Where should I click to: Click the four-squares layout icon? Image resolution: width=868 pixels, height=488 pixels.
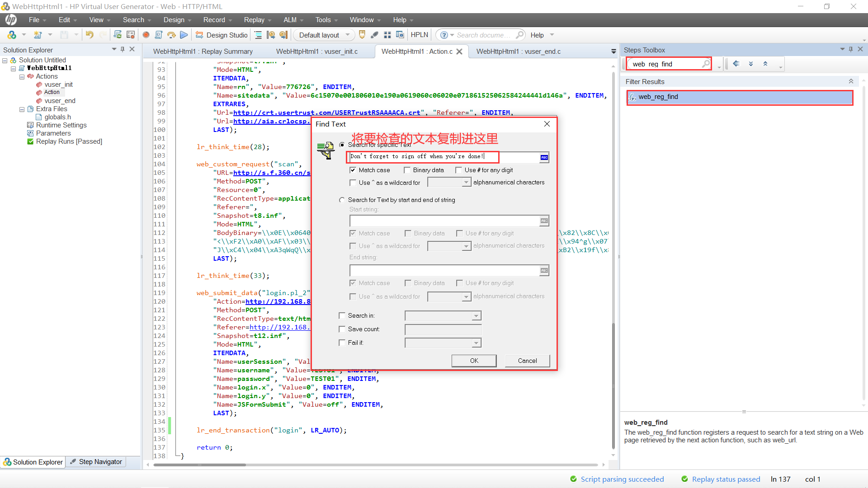[x=387, y=35]
